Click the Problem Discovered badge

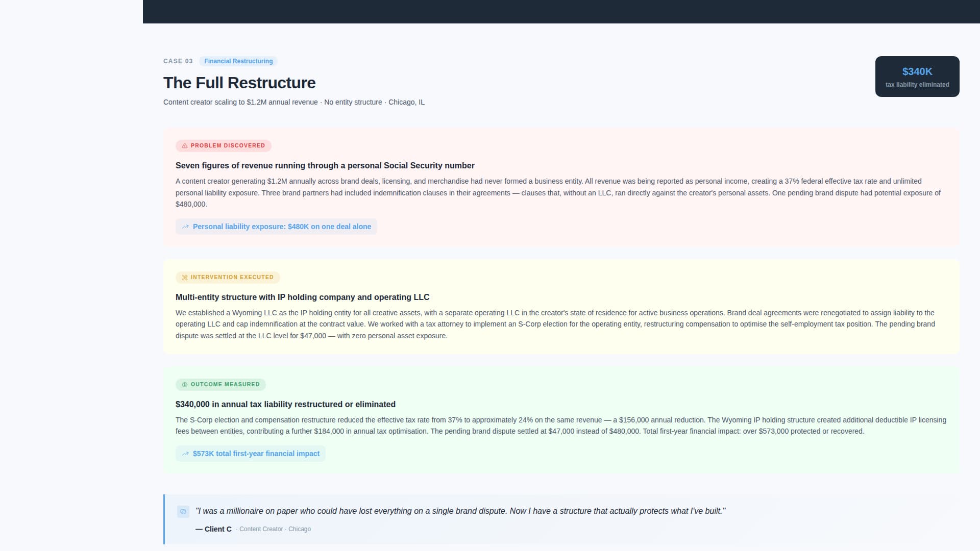(224, 146)
